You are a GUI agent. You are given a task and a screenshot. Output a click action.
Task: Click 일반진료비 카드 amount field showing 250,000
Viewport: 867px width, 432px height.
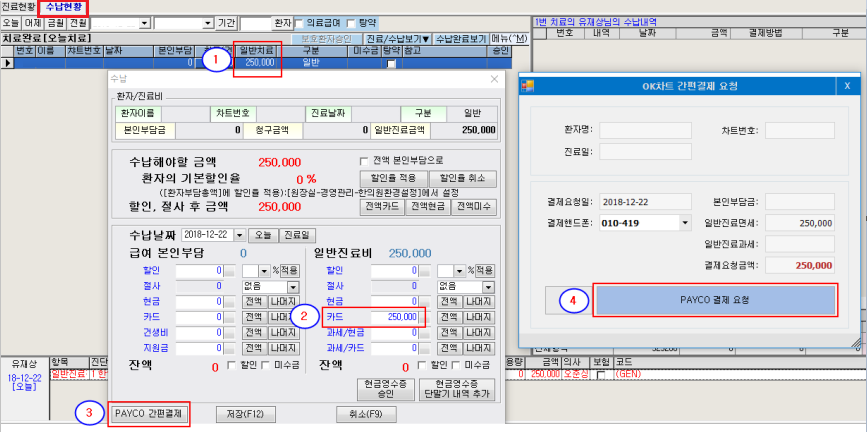coord(395,318)
